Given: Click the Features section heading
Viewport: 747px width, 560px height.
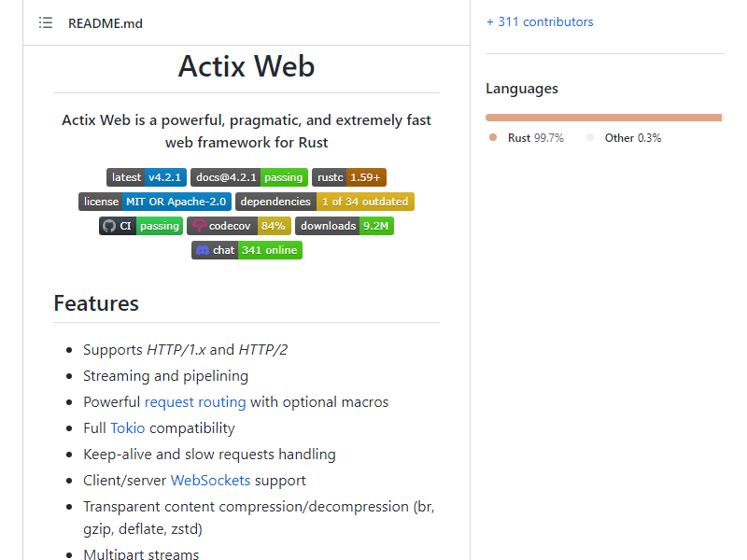Looking at the screenshot, I should click(x=96, y=303).
